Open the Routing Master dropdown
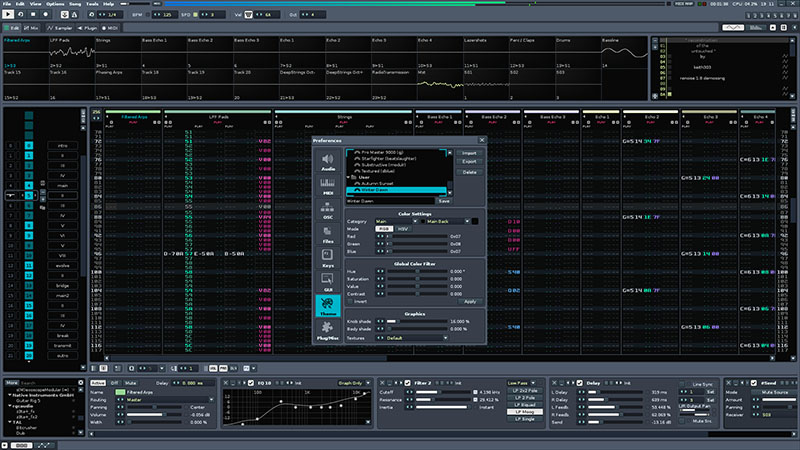The width and height of the screenshot is (800, 450). pos(170,400)
